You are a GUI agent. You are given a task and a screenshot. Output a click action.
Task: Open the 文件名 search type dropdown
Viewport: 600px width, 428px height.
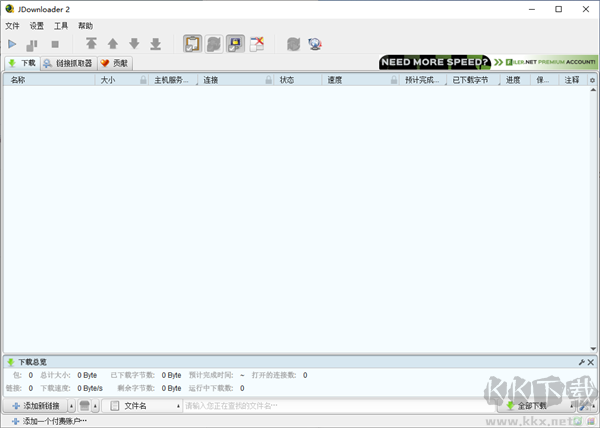click(143, 406)
